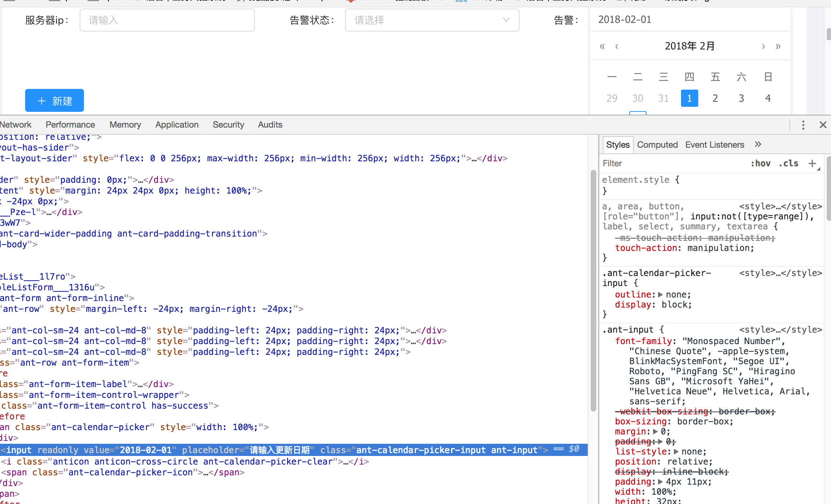Click calendar previous year double arrow
831x504 pixels.
(602, 46)
